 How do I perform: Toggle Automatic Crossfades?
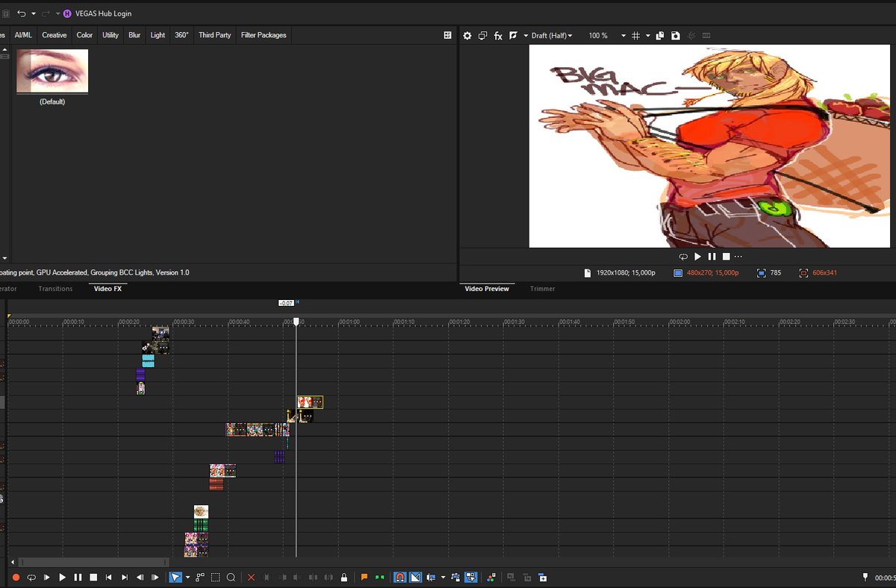416,578
